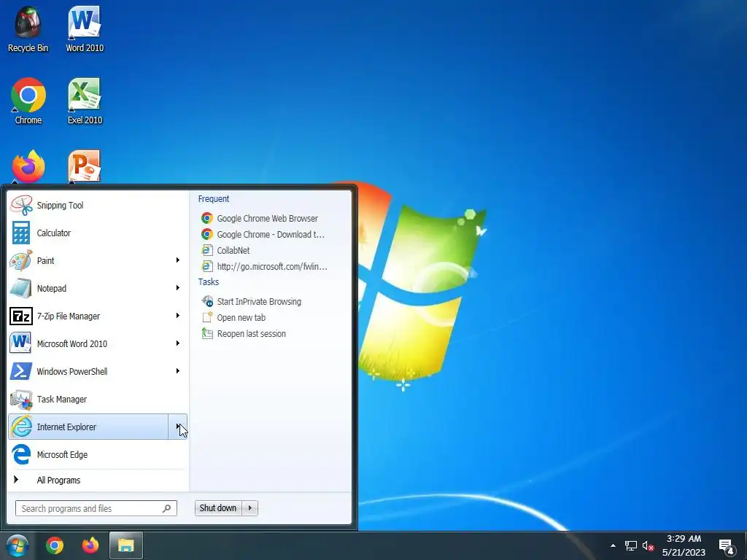Click the Shut down button
The image size is (747, 560).
point(218,508)
